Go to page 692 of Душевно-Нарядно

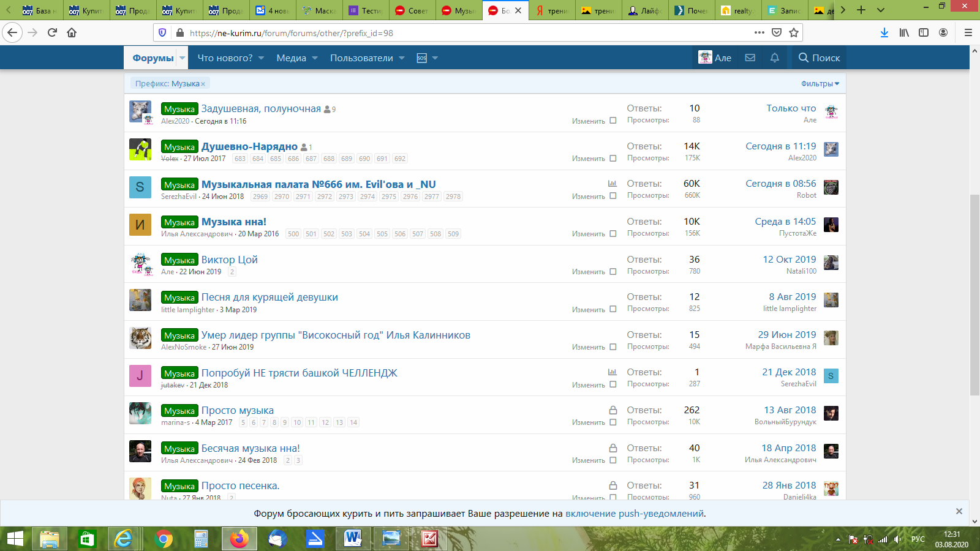click(x=400, y=159)
